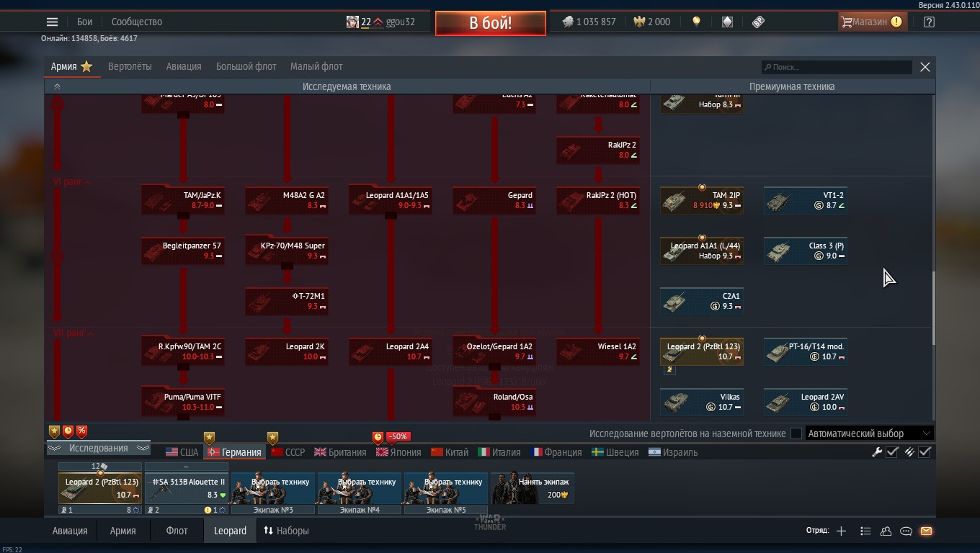Select the Израиль nation tab

tap(673, 452)
